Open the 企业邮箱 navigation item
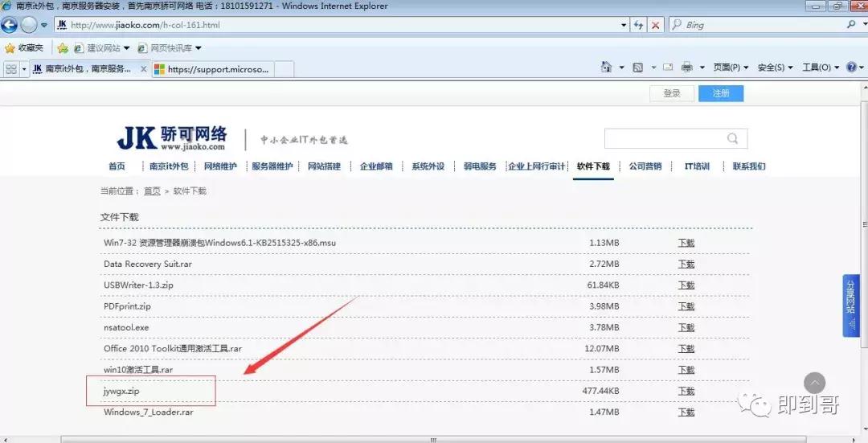 pos(376,166)
